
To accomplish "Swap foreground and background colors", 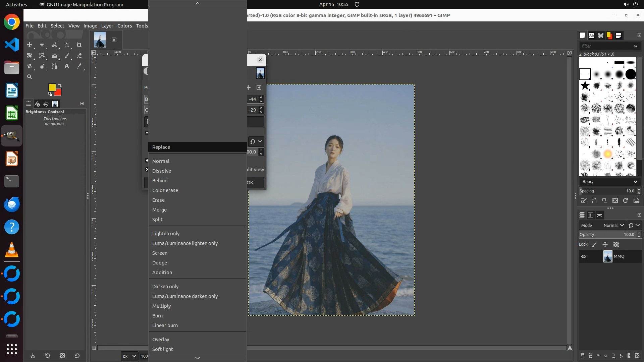I will coord(60,85).
